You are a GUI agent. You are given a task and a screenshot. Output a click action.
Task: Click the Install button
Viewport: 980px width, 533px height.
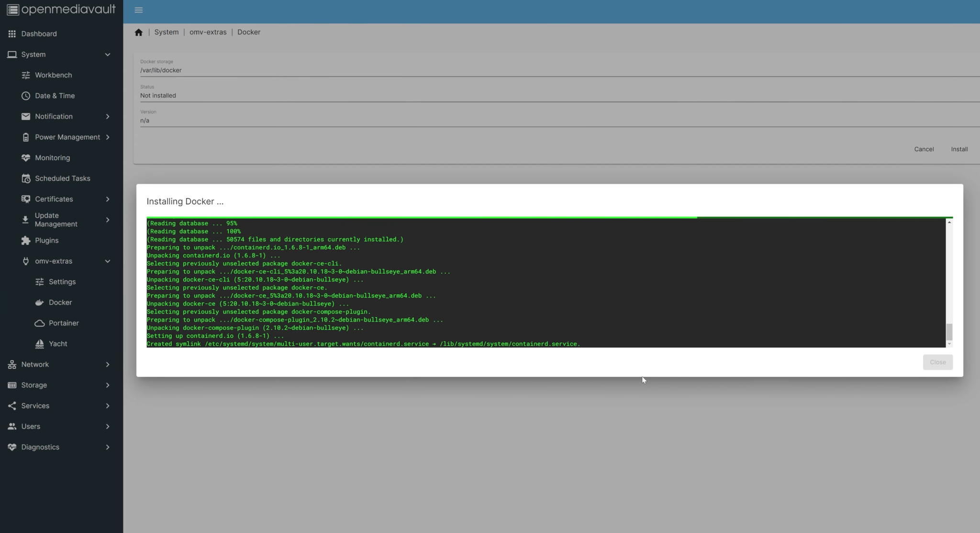[959, 149]
